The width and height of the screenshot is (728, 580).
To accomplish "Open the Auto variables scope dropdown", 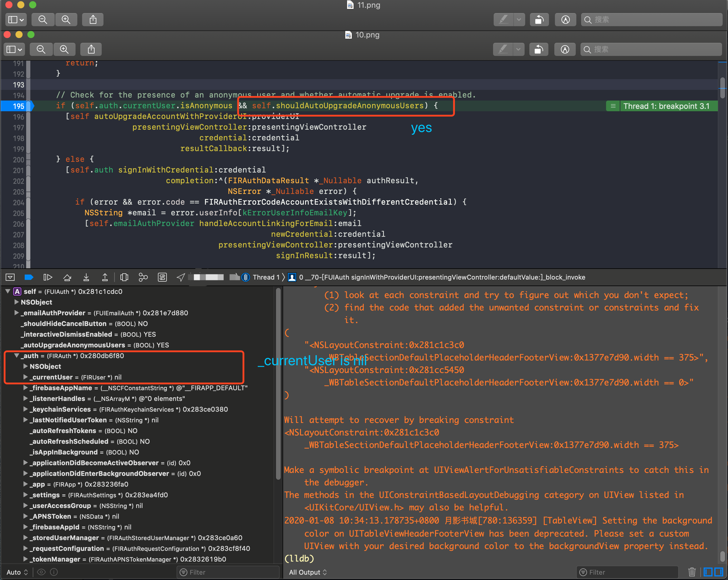I will pos(17,572).
